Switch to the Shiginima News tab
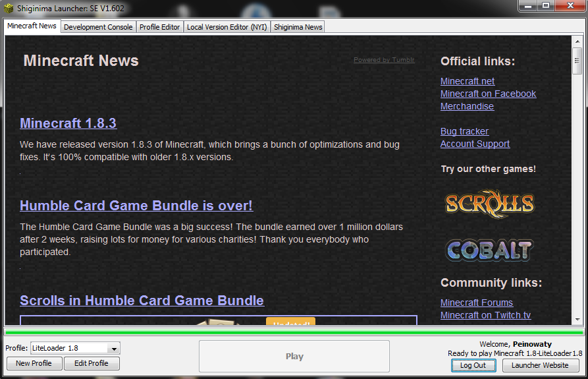 tap(298, 27)
